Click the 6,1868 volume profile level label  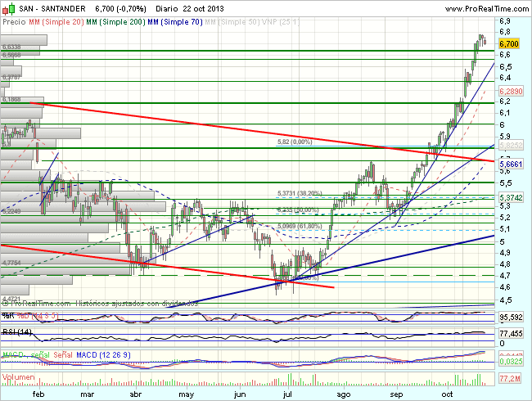pos(11,99)
